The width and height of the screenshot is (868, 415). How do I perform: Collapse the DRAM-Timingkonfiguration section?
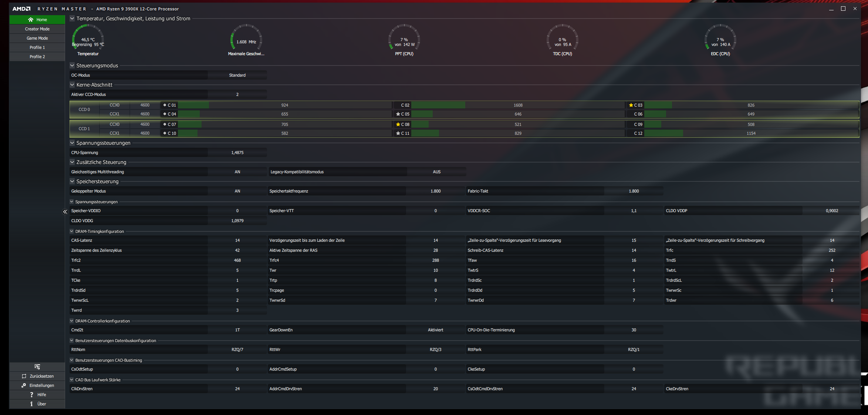[72, 231]
